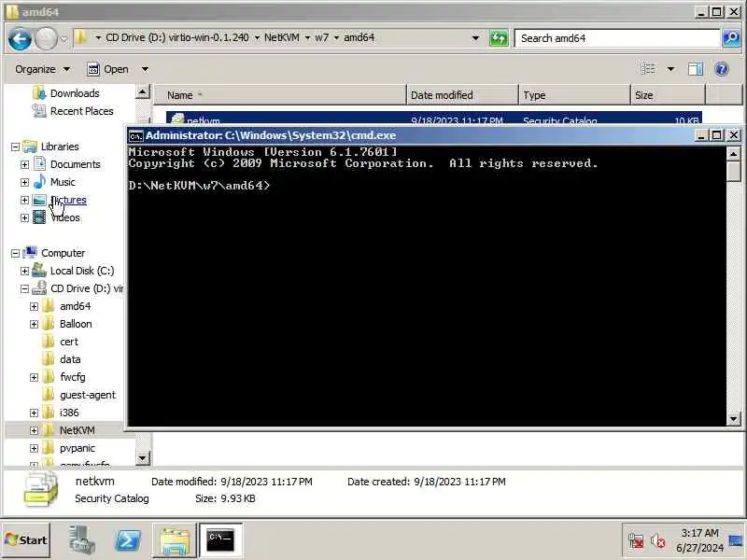This screenshot has height=560, width=747.
Task: Click the search magnifier icon
Action: 731,38
